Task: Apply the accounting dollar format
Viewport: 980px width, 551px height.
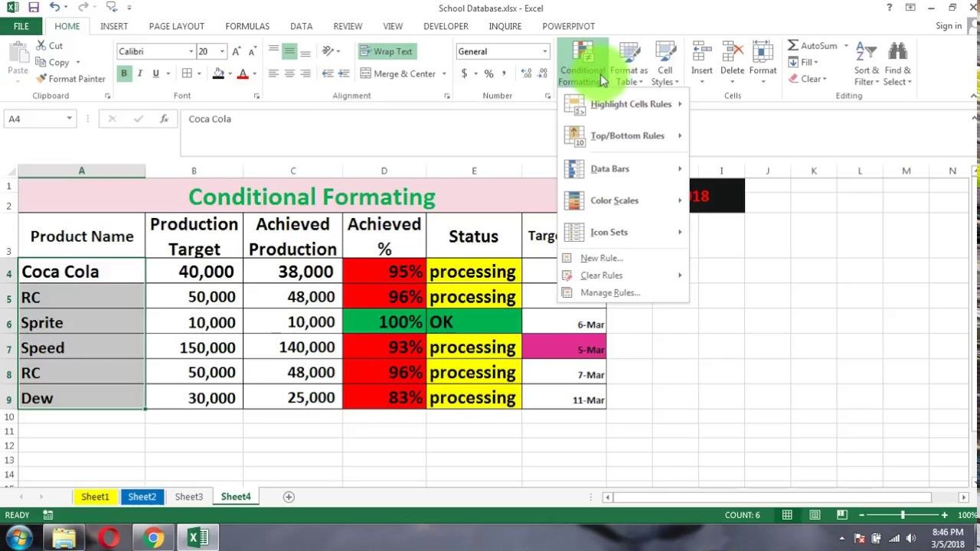Action: [464, 73]
